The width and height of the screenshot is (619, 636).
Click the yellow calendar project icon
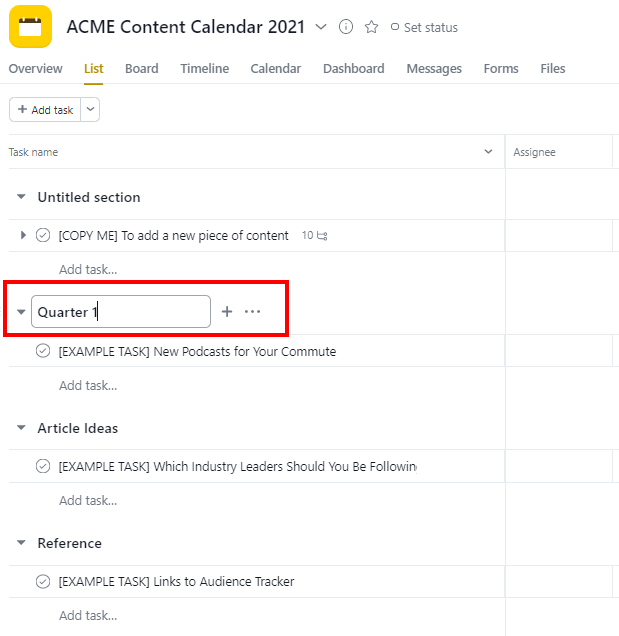pos(30,27)
